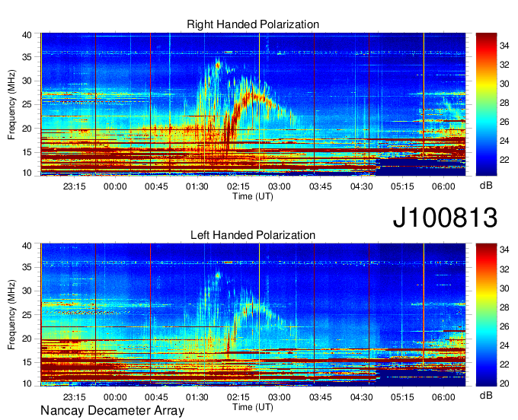Click the '05:15' time tick of Right Handed plot
Viewport: 518px width, 420px height.
tap(402, 186)
